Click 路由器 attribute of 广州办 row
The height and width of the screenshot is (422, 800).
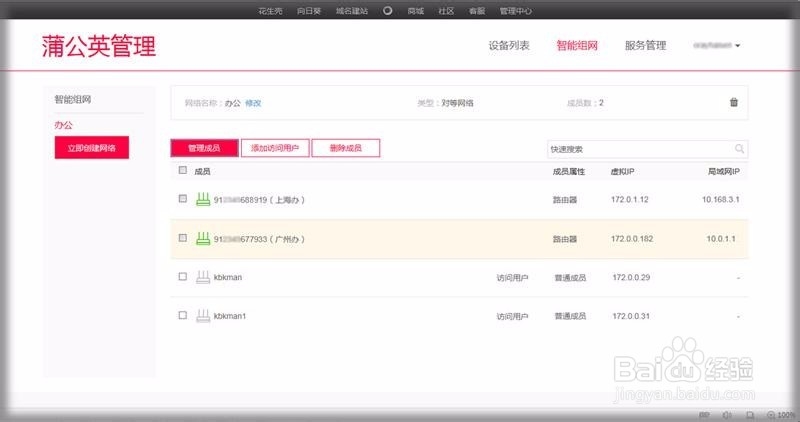[565, 239]
